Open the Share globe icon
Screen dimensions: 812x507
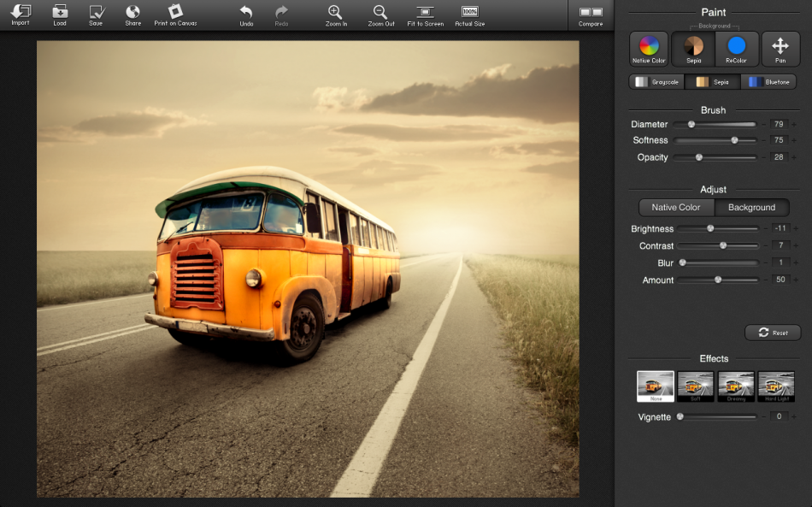pyautogui.click(x=132, y=13)
